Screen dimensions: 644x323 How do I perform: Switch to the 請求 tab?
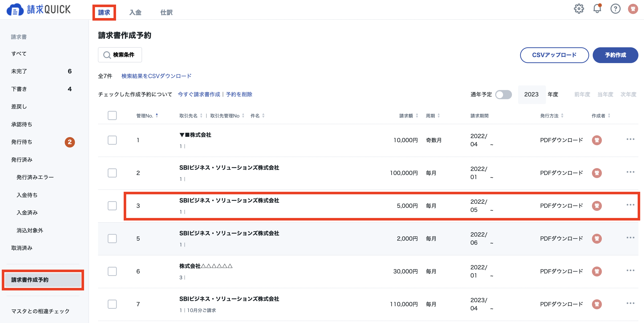tap(104, 12)
